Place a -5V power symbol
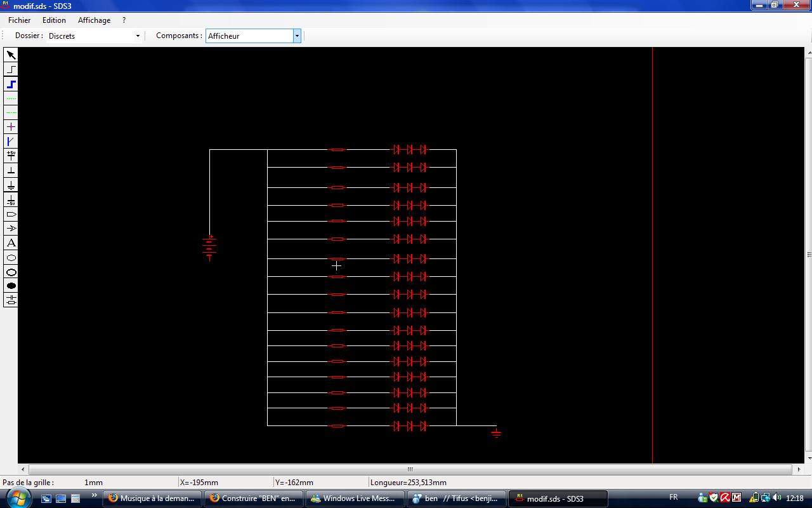The height and width of the screenshot is (508, 812). click(x=11, y=200)
